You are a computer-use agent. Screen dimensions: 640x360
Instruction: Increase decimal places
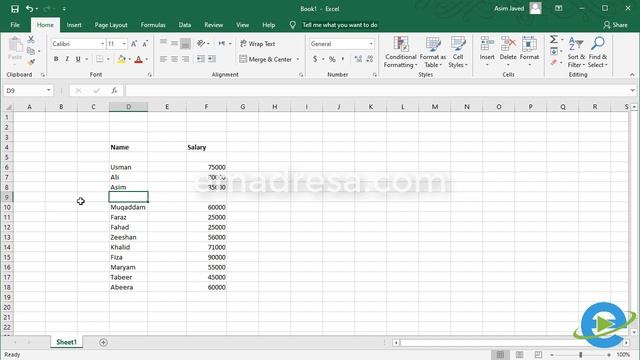[x=358, y=59]
